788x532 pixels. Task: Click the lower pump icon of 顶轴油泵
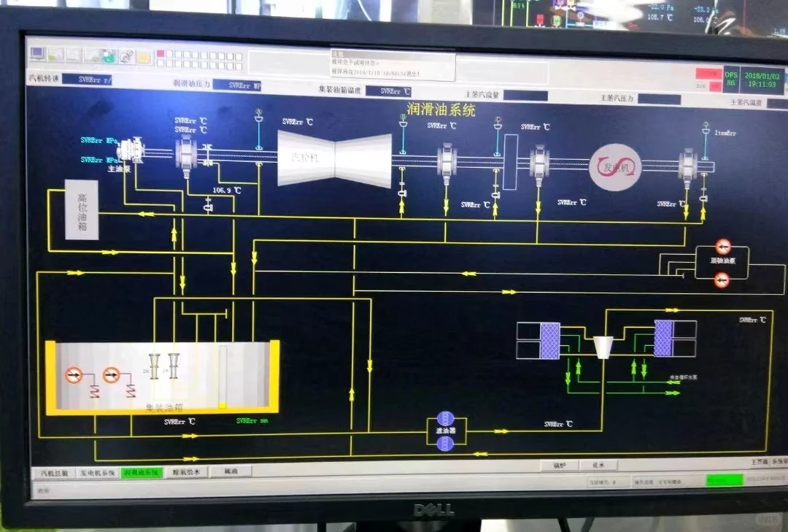722,280
